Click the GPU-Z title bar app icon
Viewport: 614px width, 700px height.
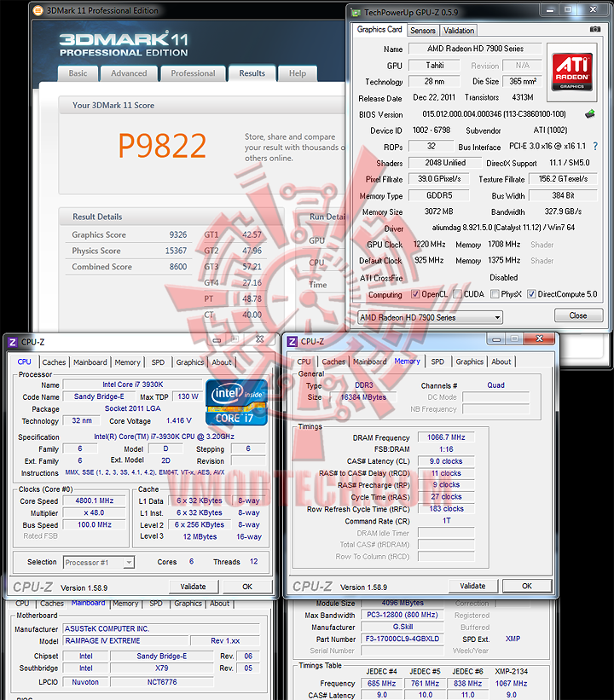tap(355, 13)
